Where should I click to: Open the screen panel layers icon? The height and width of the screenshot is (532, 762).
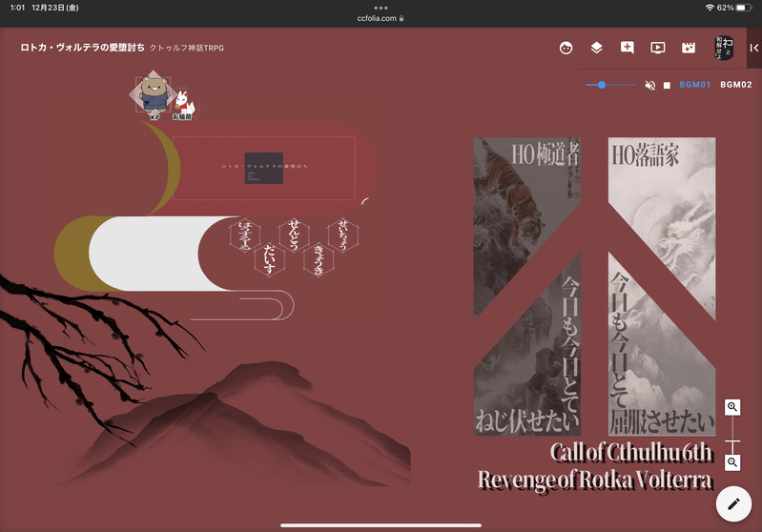pos(596,48)
